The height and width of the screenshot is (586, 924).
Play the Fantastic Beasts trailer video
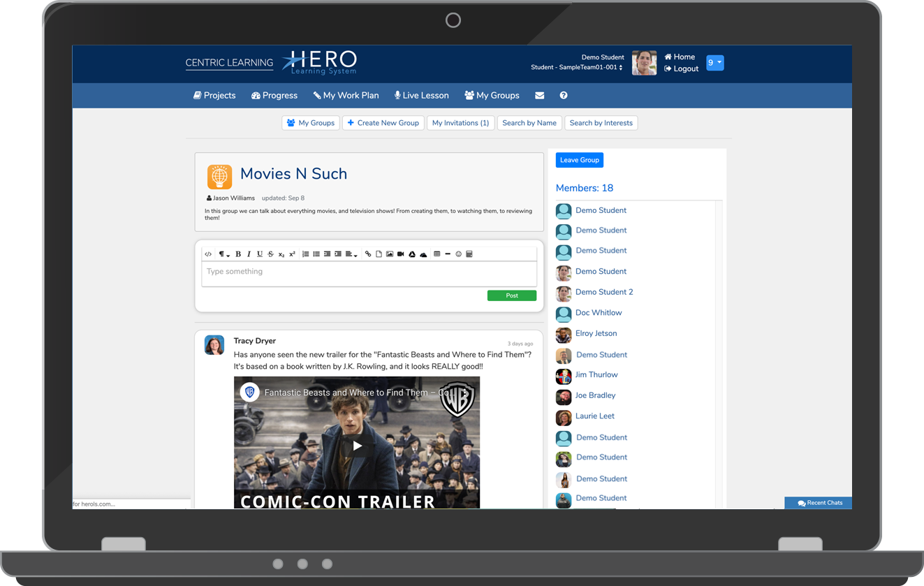click(x=357, y=446)
